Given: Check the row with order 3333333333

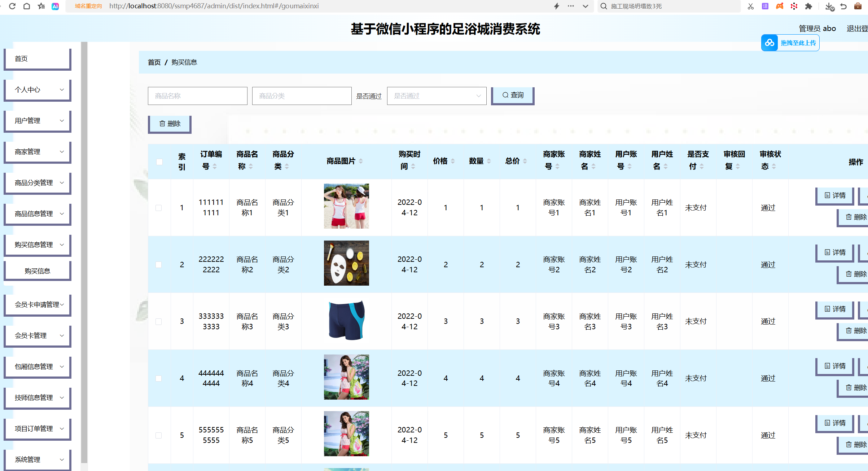Looking at the screenshot, I should pos(158,321).
